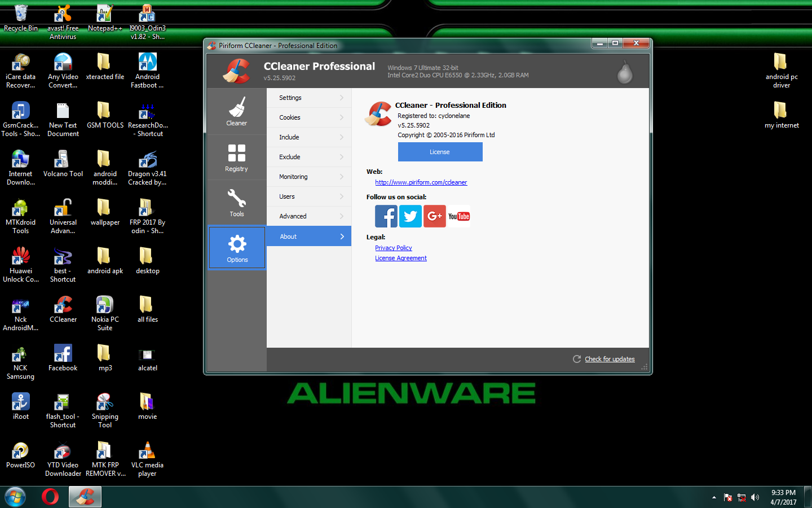Open CCleaner Facebook page icon
812x508 pixels.
pyautogui.click(x=386, y=216)
